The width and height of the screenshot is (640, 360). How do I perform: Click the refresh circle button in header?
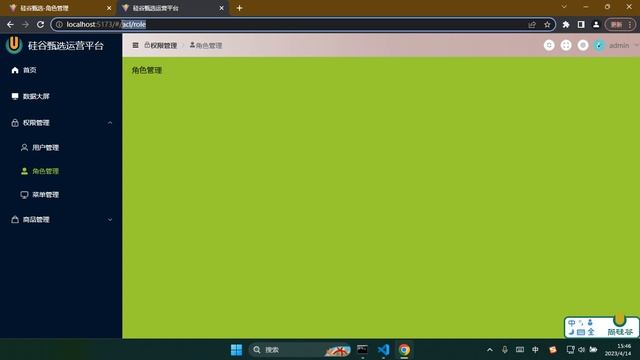coord(549,45)
